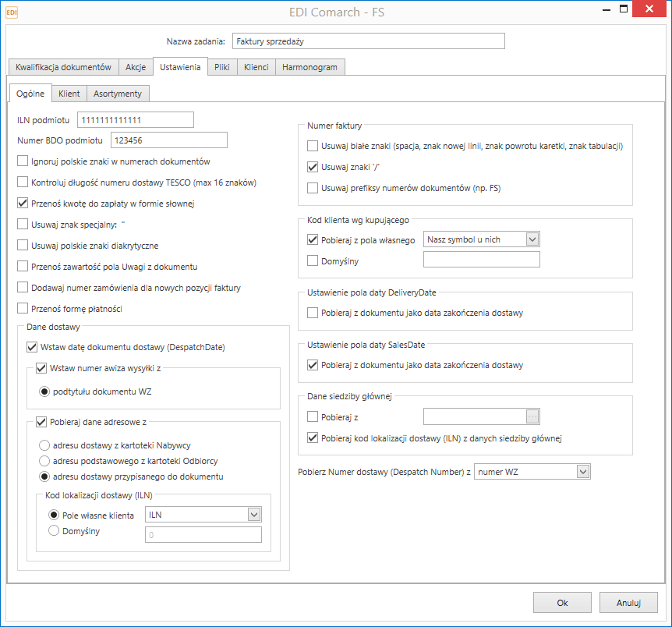
Task: Select adresu dostawy z kartoteki Nabywcy
Action: coord(44,445)
